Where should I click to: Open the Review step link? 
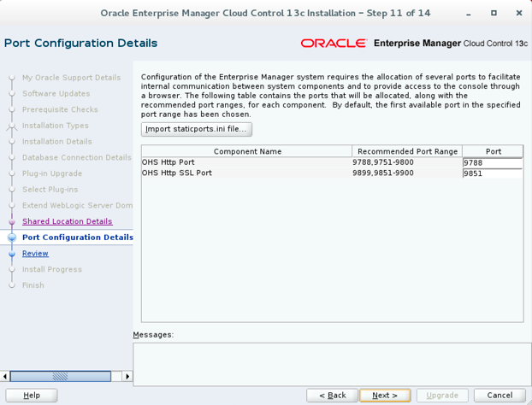tap(35, 254)
